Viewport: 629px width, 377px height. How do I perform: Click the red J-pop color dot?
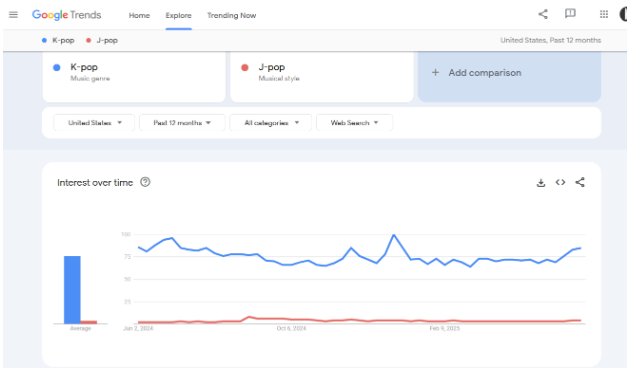(245, 68)
